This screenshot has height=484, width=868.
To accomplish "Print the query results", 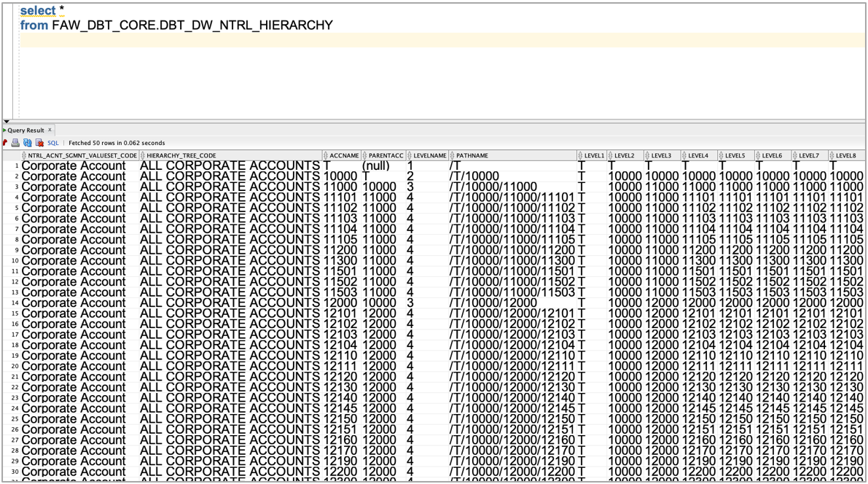I will point(17,143).
